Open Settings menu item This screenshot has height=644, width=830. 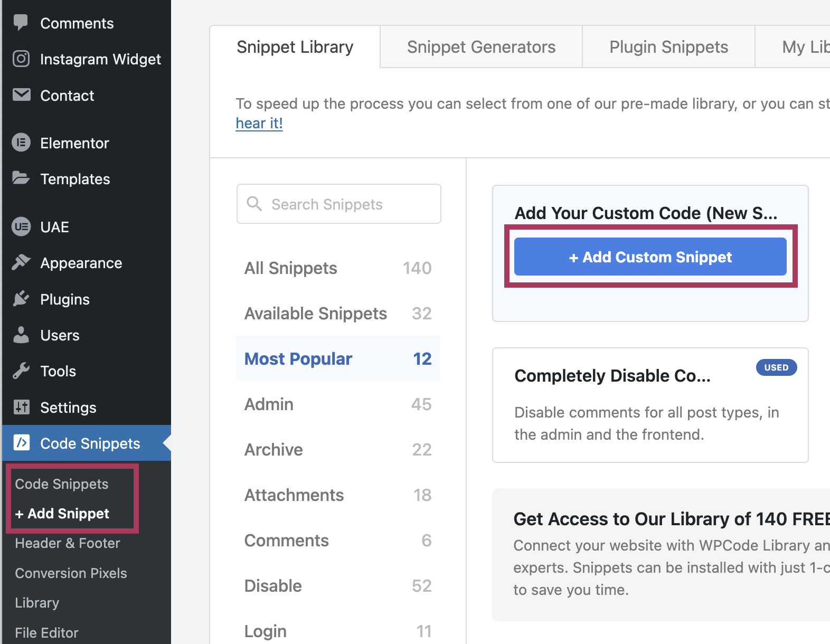coord(87,408)
